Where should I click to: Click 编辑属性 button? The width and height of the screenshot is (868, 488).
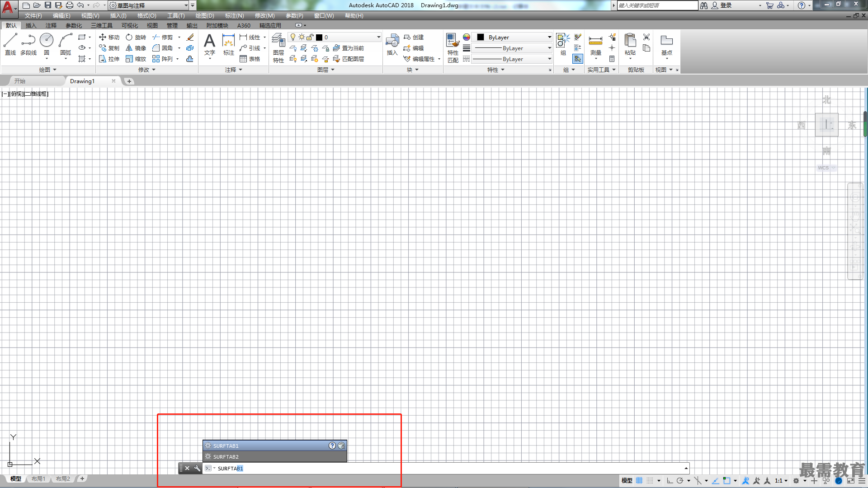419,59
